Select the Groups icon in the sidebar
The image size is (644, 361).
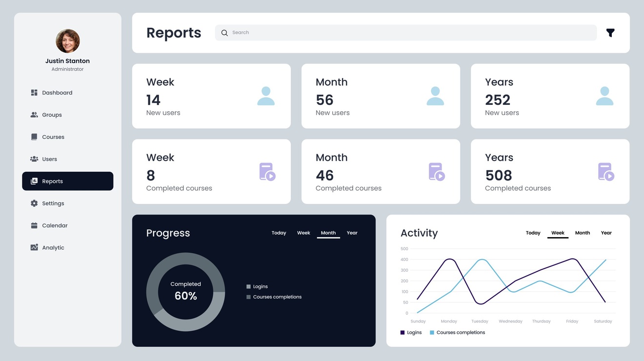click(34, 115)
